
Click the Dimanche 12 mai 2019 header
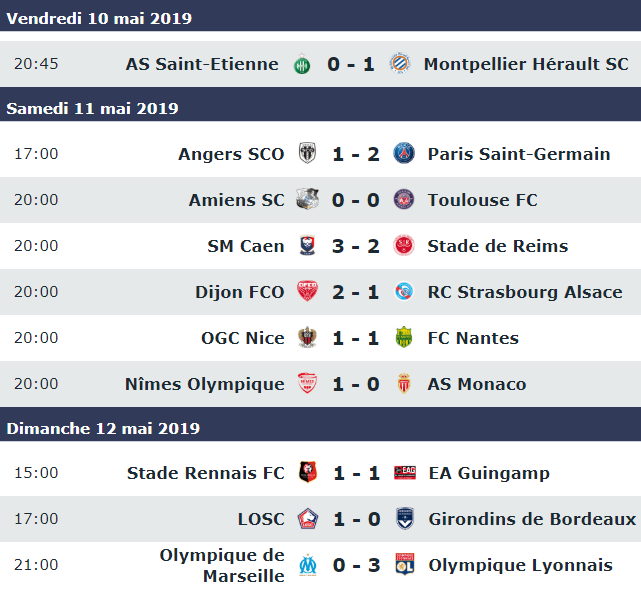(320, 428)
